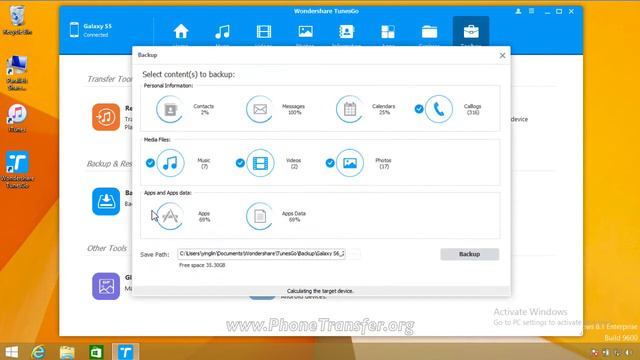Open the TunesGo user account icon
Screen dimensions: 640x360
[518, 11]
